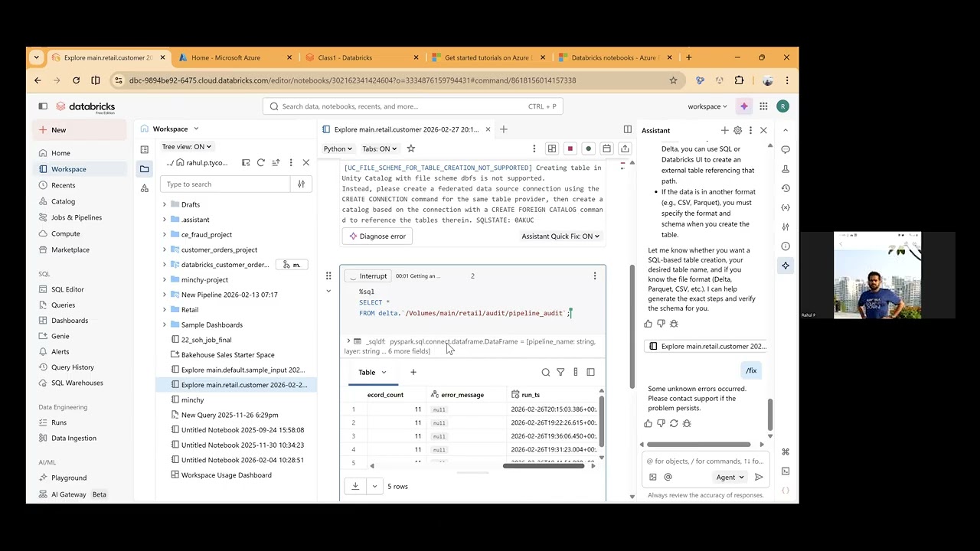The image size is (980, 551).
Task: Switch to Databricks notebooks - Azure tab
Action: (616, 57)
